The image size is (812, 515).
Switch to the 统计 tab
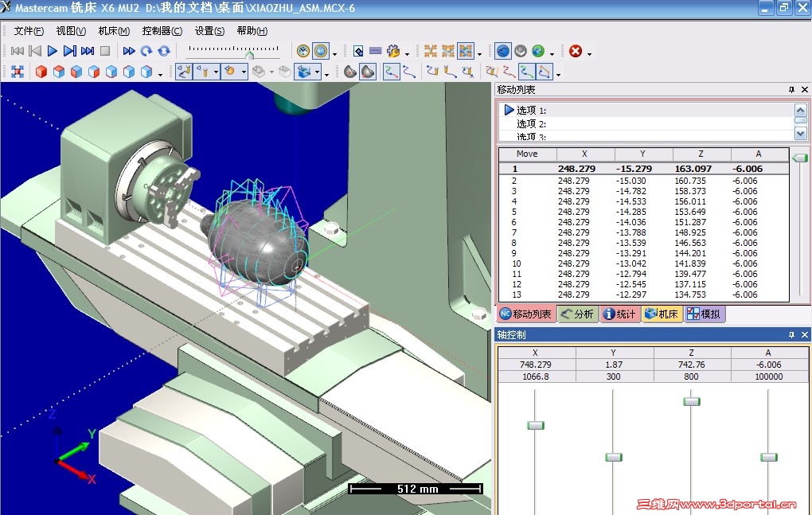620,314
